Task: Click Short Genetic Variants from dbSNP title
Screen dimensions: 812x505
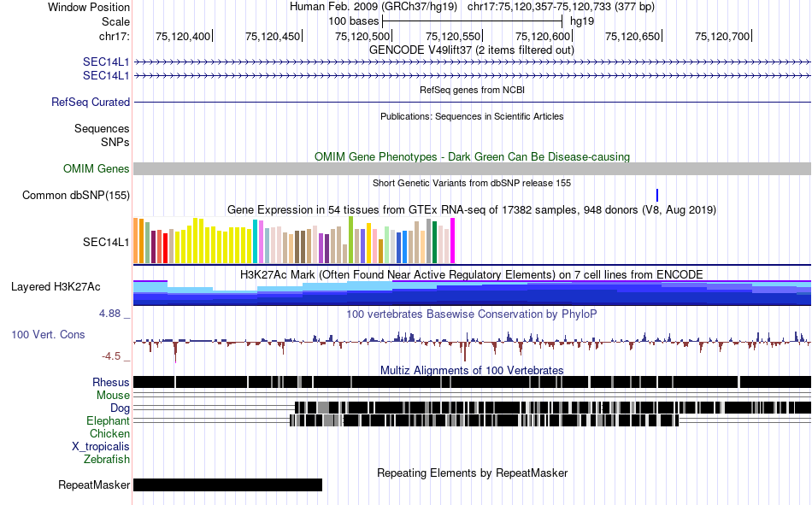Action: point(472,183)
